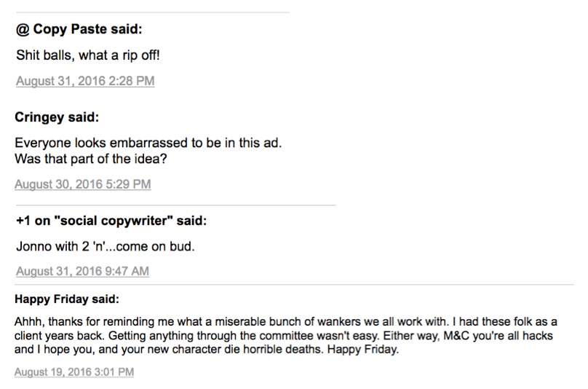Image resolution: width=588 pixels, height=389 pixels.
Task: Click the word 'committee' in the last comment
Action: [x=287, y=335]
